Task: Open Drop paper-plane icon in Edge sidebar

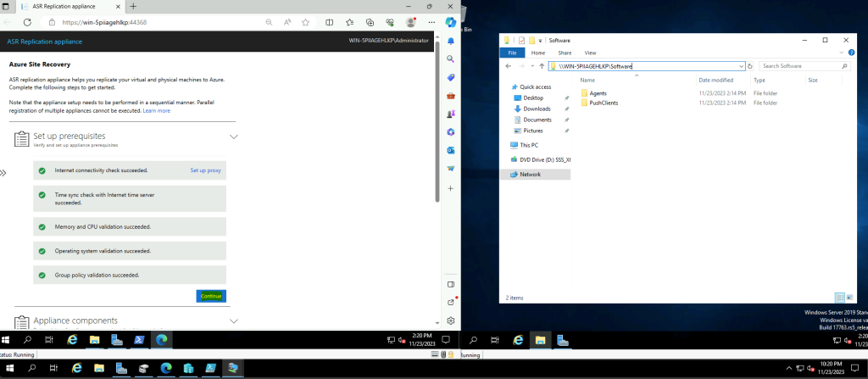Action: [451, 168]
